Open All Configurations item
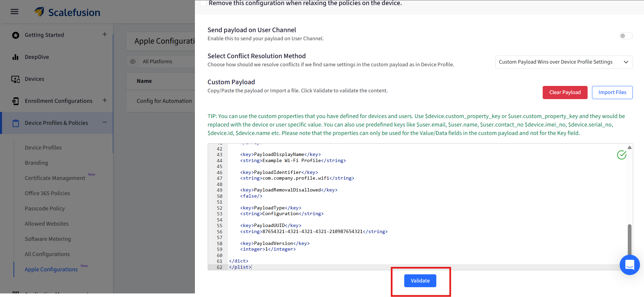The height and width of the screenshot is (297, 644). pyautogui.click(x=47, y=254)
